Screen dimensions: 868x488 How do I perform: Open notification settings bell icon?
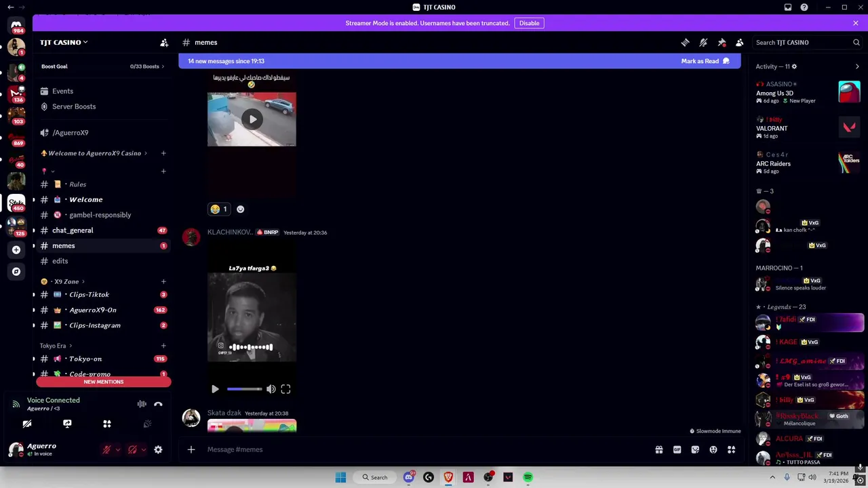tap(703, 42)
